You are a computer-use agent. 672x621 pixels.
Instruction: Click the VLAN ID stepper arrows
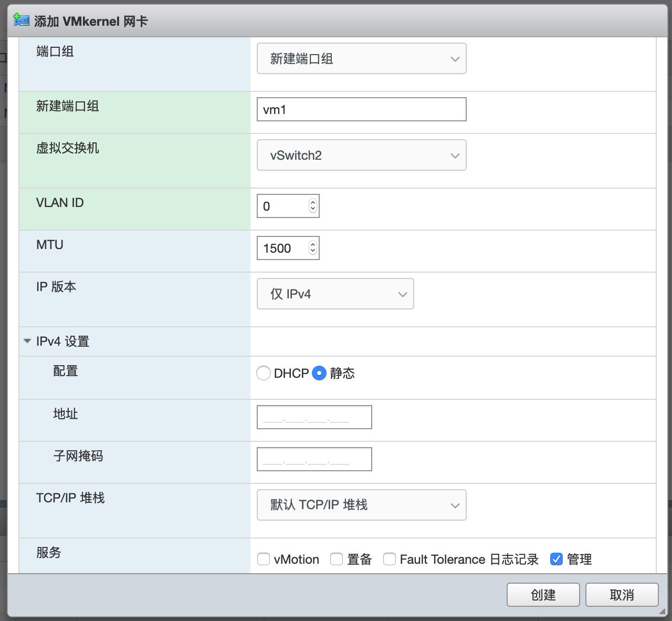(313, 206)
